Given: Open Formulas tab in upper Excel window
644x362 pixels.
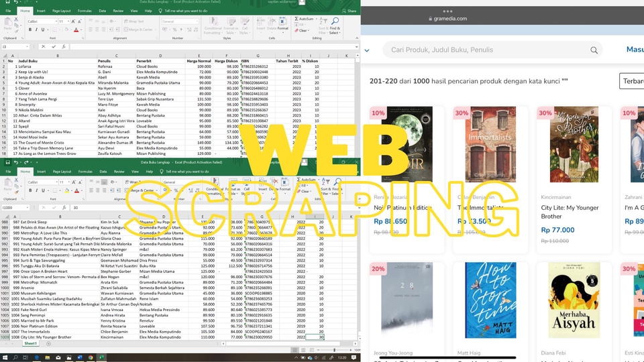Looking at the screenshot, I should pyautogui.click(x=85, y=11).
